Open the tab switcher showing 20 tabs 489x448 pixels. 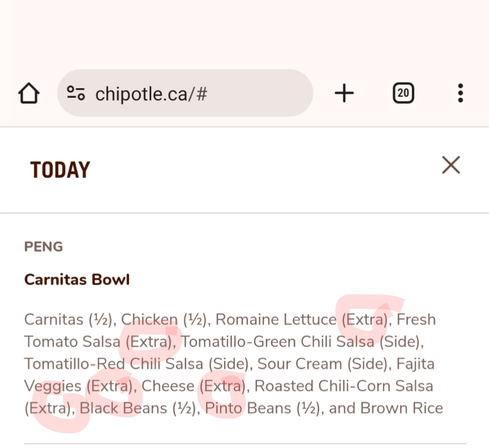coord(404,93)
